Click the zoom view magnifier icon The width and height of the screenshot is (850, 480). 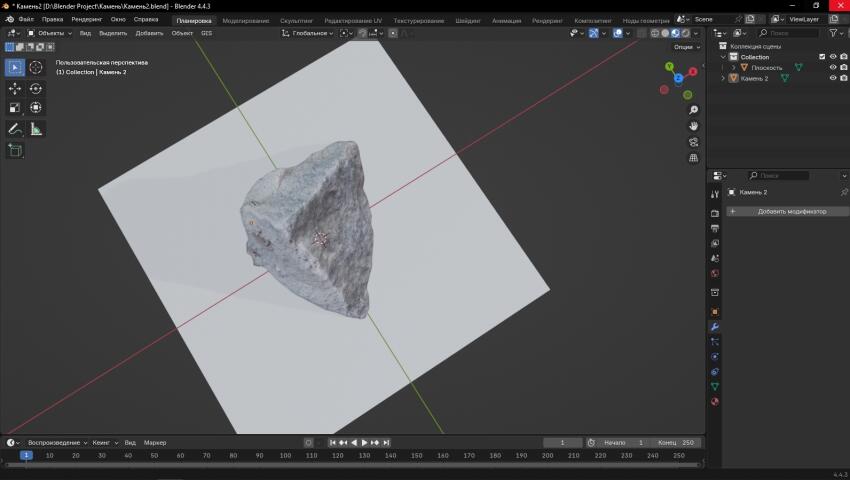coord(693,110)
